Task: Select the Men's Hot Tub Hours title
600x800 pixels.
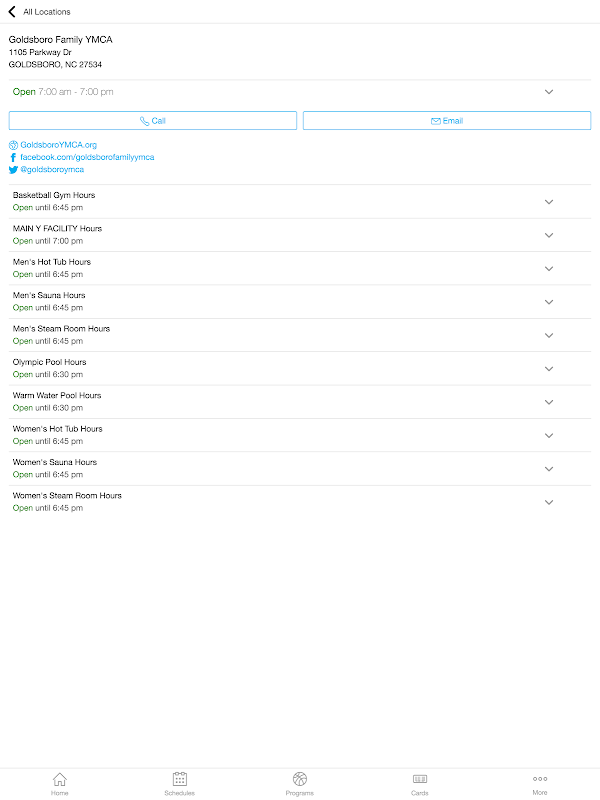Action: pyautogui.click(x=52, y=262)
